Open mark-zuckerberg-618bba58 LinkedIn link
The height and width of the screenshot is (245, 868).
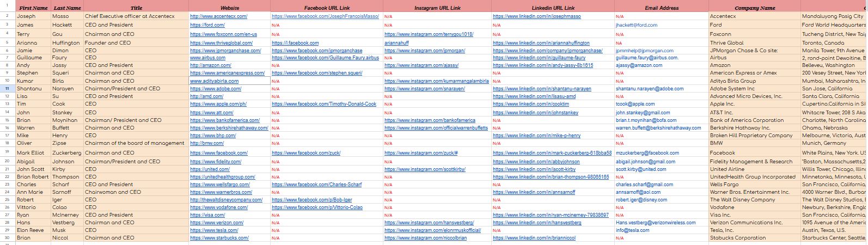click(x=552, y=153)
